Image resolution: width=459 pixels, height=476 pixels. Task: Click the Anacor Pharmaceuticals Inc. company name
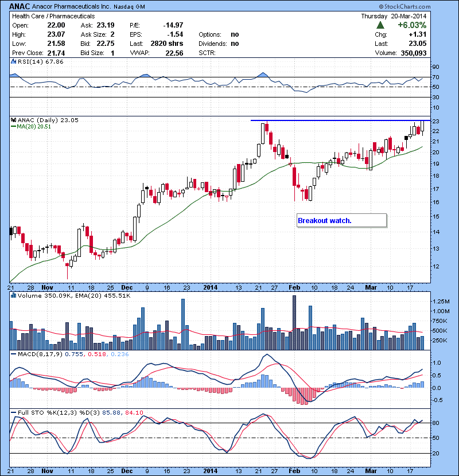click(x=71, y=6)
